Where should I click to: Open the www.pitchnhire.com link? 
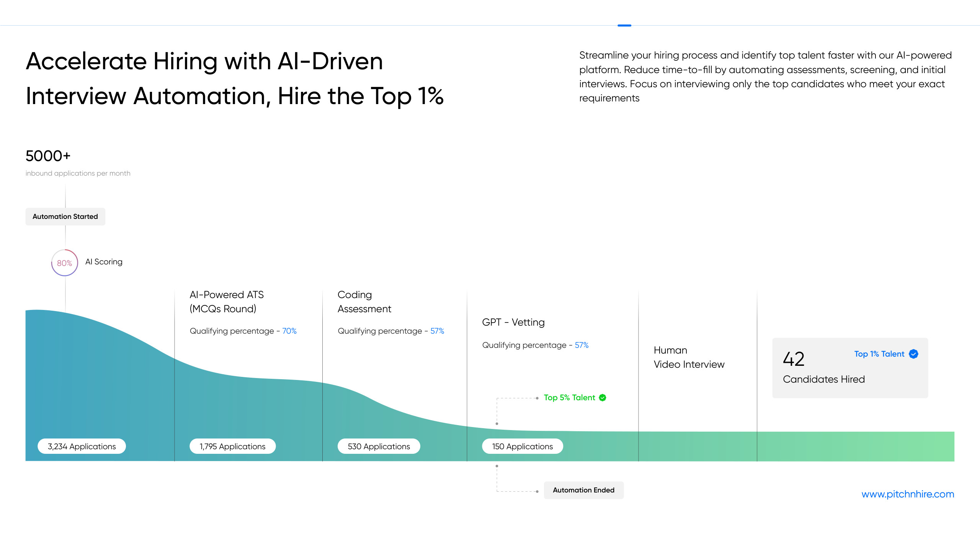(908, 494)
